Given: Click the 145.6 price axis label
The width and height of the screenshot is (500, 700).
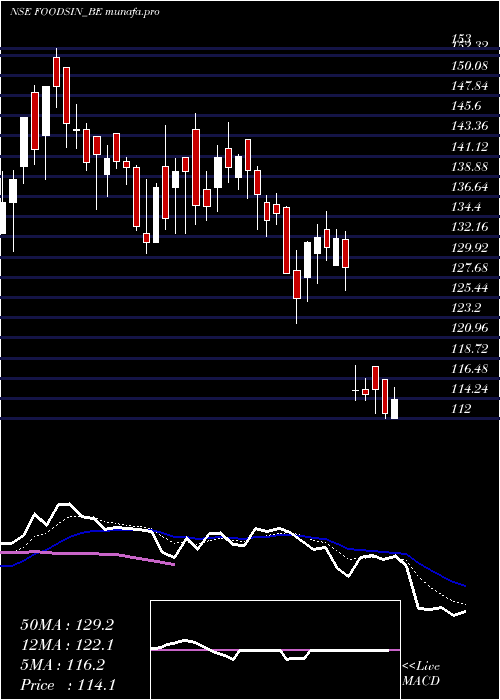Looking at the screenshot, I should click(x=466, y=106).
